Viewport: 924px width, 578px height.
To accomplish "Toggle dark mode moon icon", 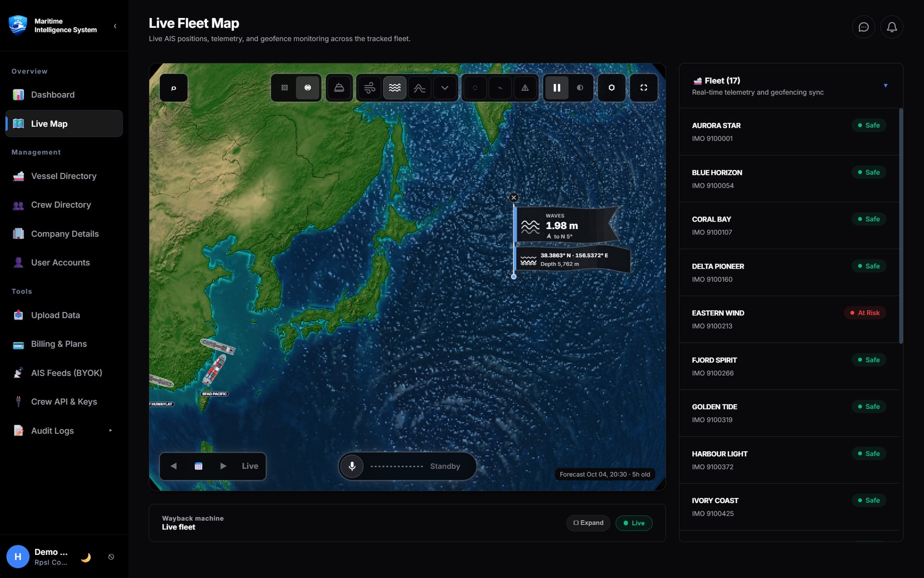I will pyautogui.click(x=86, y=557).
